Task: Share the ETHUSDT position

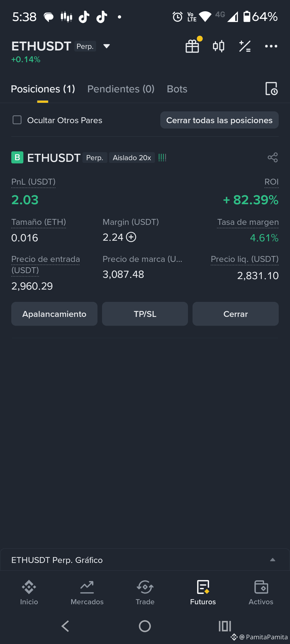Action: click(x=273, y=158)
